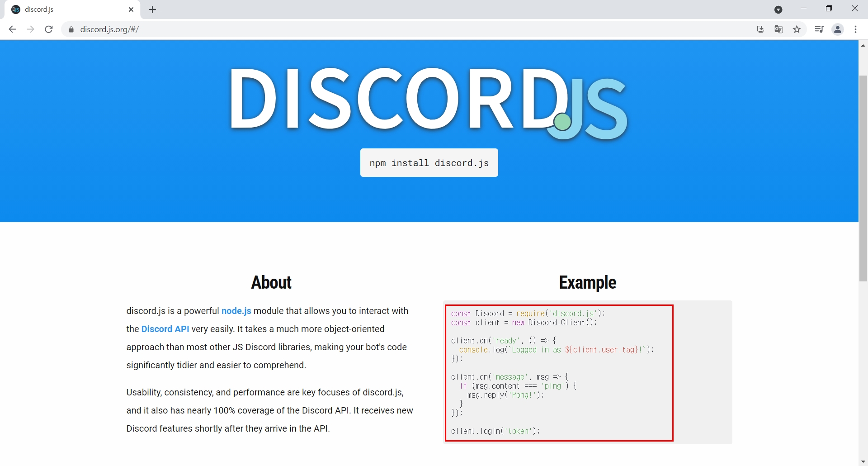Close the discord.js tab
The height and width of the screenshot is (466, 868).
click(131, 10)
